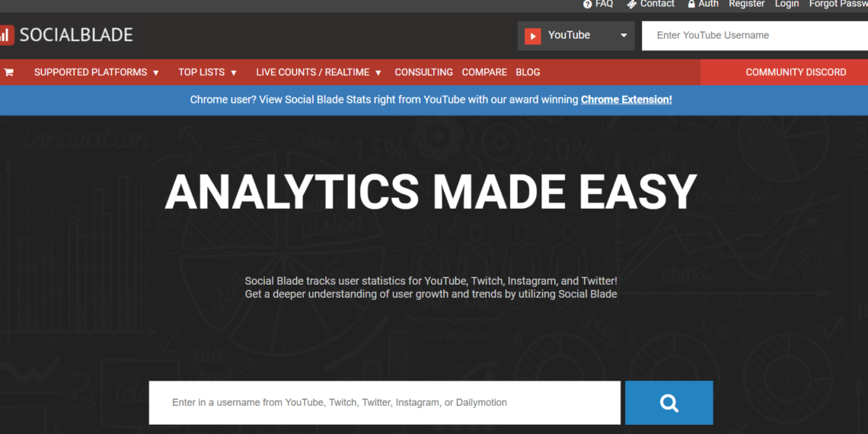Open the Compare menu item

pyautogui.click(x=484, y=72)
